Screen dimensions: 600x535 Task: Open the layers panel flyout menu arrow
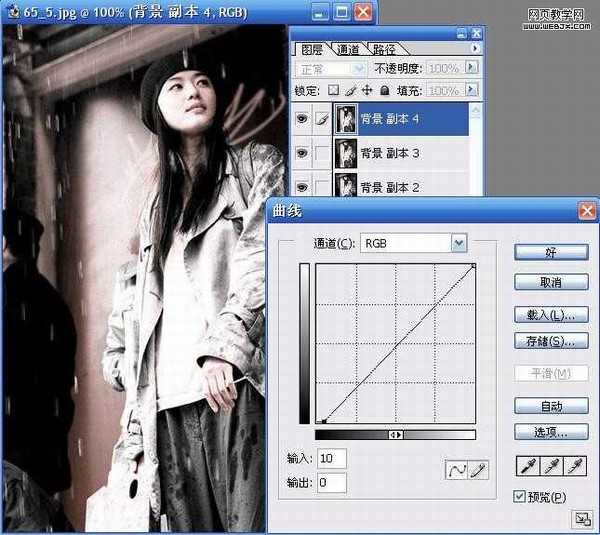474,47
